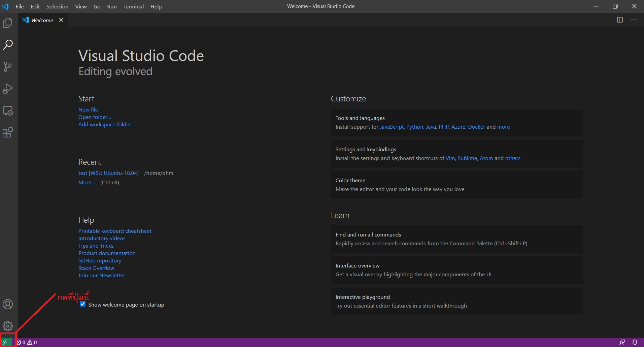This screenshot has width=644, height=347.
Task: Open the Search view icon
Action: [8, 45]
